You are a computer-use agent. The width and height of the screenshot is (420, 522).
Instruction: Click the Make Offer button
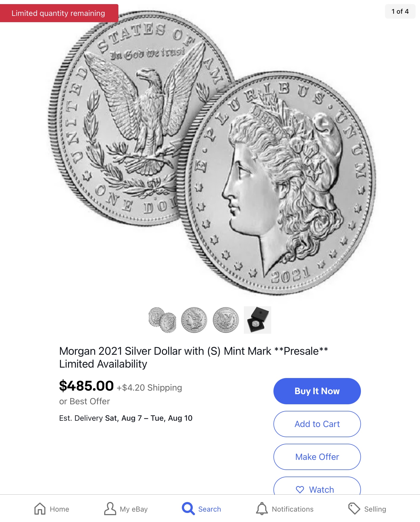(317, 457)
